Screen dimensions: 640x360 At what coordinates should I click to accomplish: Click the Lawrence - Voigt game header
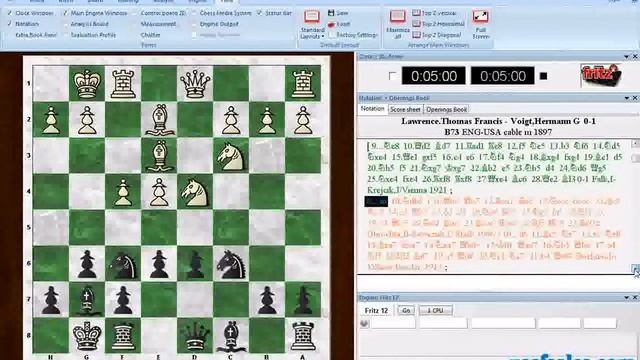tap(498, 121)
